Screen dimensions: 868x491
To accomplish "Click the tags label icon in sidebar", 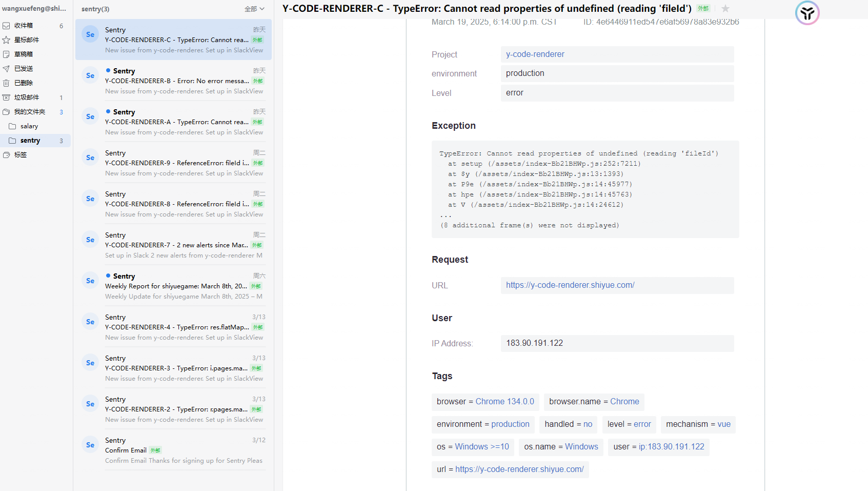I will pyautogui.click(x=6, y=155).
